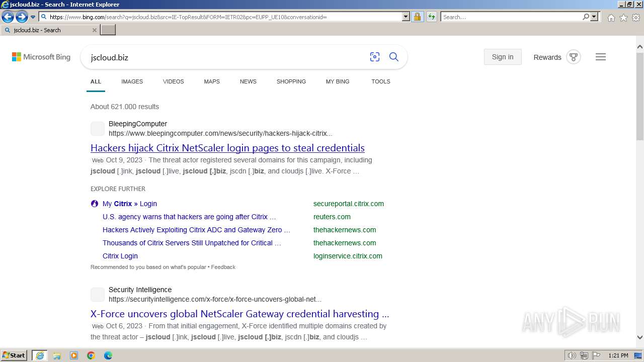
Task: Click the Sign in button
Action: [503, 57]
